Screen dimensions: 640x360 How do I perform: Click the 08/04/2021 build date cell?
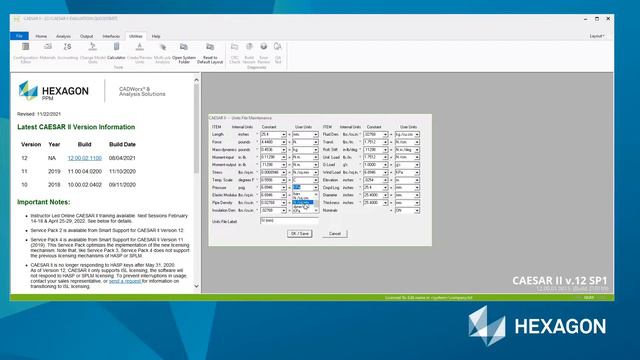(x=122, y=158)
